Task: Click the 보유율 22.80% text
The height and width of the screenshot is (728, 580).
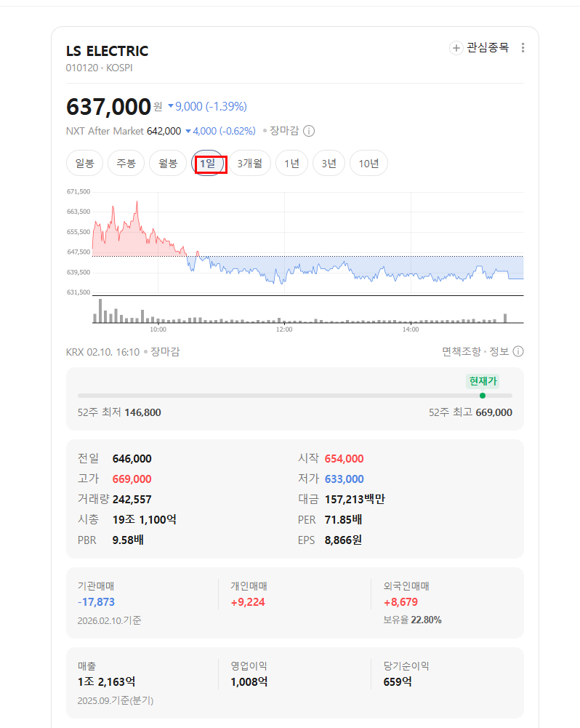Action: point(413,620)
